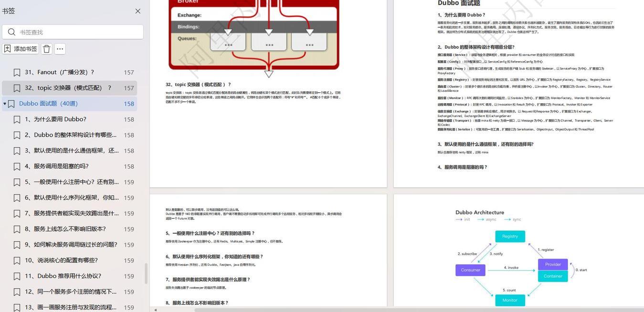Go to bookmark 6、默认使用什么序列化框架

pyautogui.click(x=69, y=198)
